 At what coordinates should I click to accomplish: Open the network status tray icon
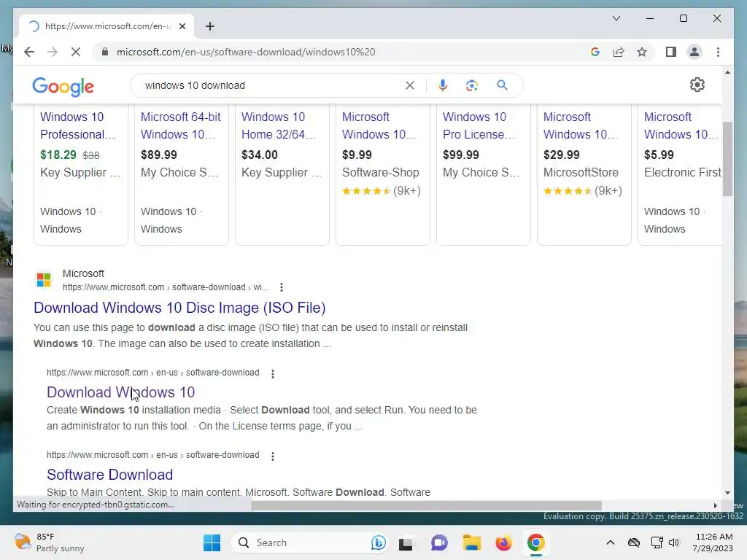pos(657,542)
